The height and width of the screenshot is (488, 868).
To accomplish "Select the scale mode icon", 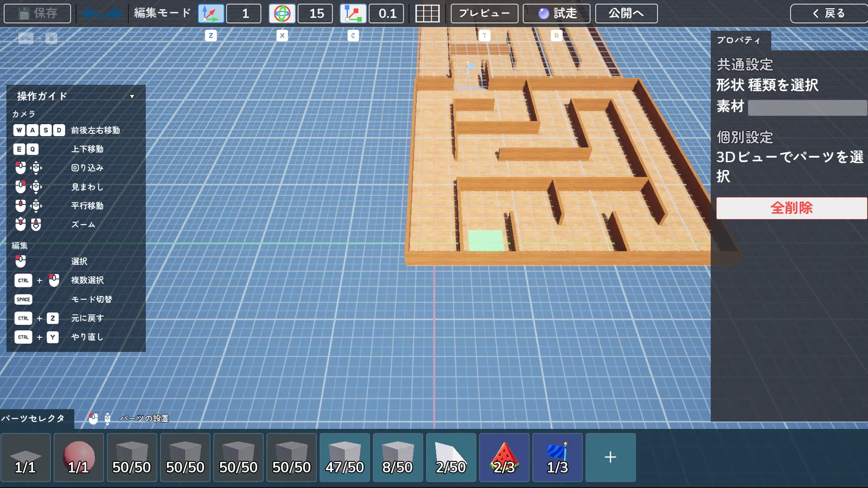I will click(353, 13).
